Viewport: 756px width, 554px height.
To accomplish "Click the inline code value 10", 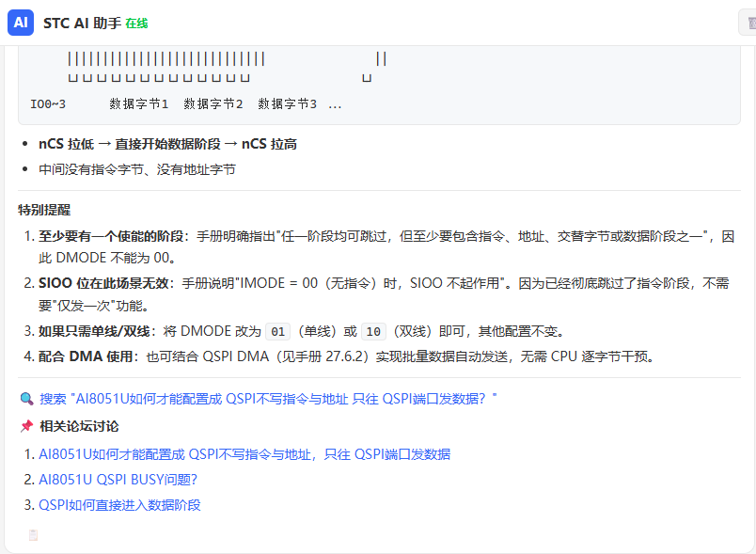I will 373,332.
